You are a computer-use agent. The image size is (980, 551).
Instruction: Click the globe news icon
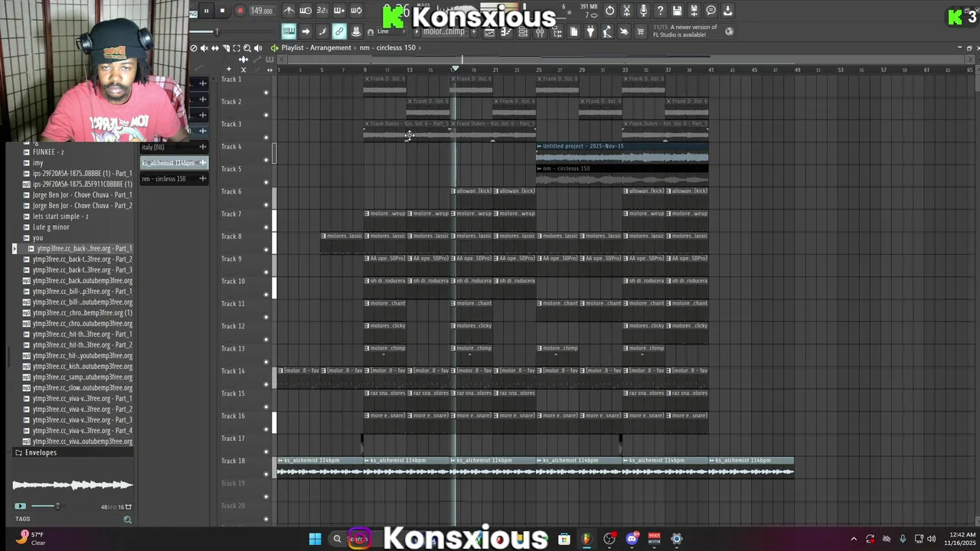(x=729, y=31)
